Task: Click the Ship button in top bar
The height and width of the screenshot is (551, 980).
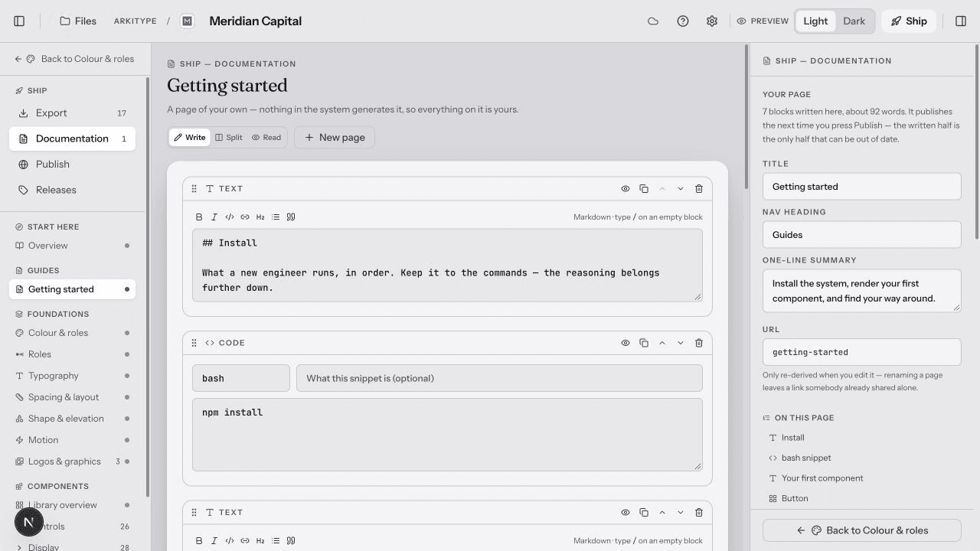Action: tap(909, 21)
